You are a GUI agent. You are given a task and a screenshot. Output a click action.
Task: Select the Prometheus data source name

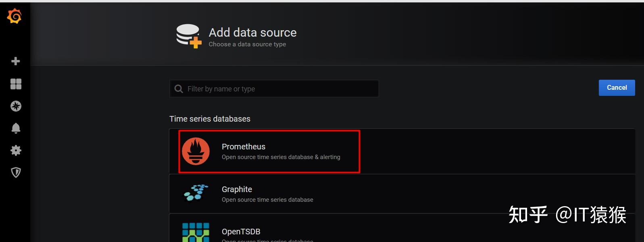click(244, 147)
